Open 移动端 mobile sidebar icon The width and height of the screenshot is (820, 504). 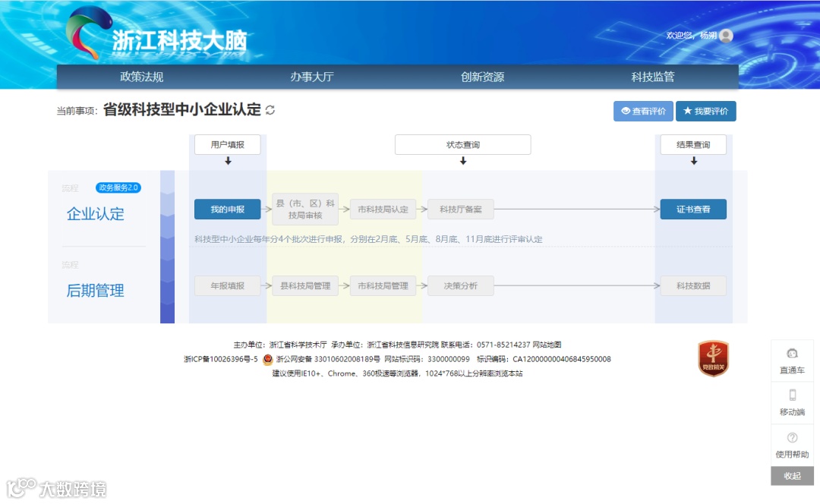click(792, 395)
